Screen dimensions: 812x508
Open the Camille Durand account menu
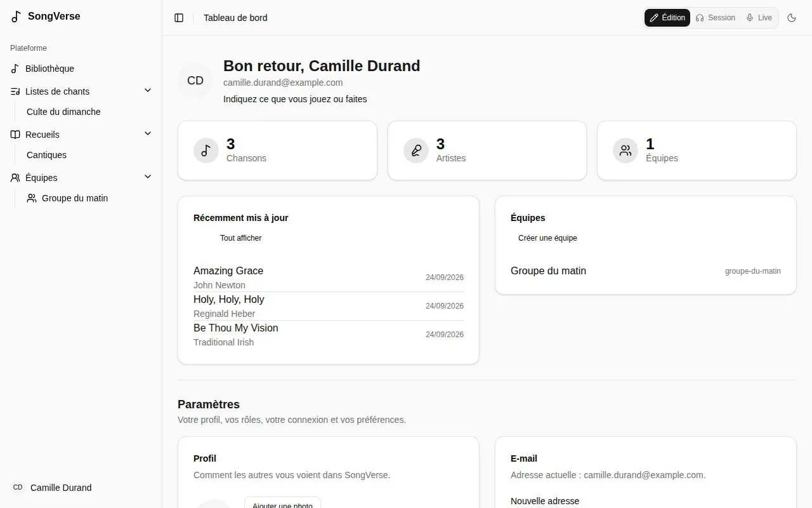pyautogui.click(x=81, y=488)
